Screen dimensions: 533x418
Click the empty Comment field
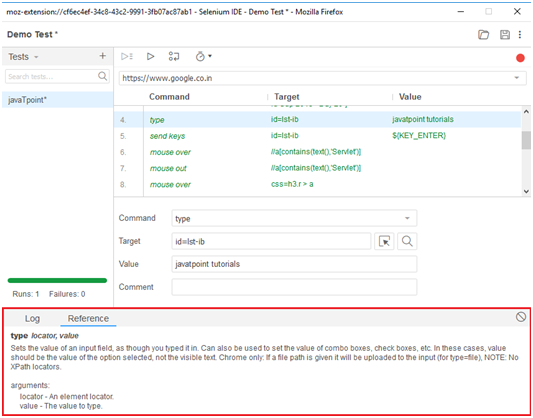pos(294,287)
